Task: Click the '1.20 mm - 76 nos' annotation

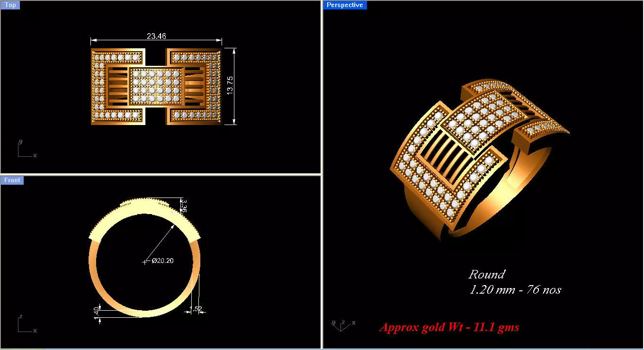Action: tap(515, 289)
